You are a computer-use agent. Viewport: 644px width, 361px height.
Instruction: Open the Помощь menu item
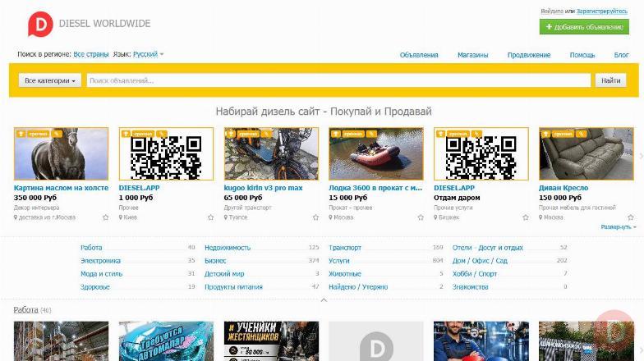coord(582,55)
